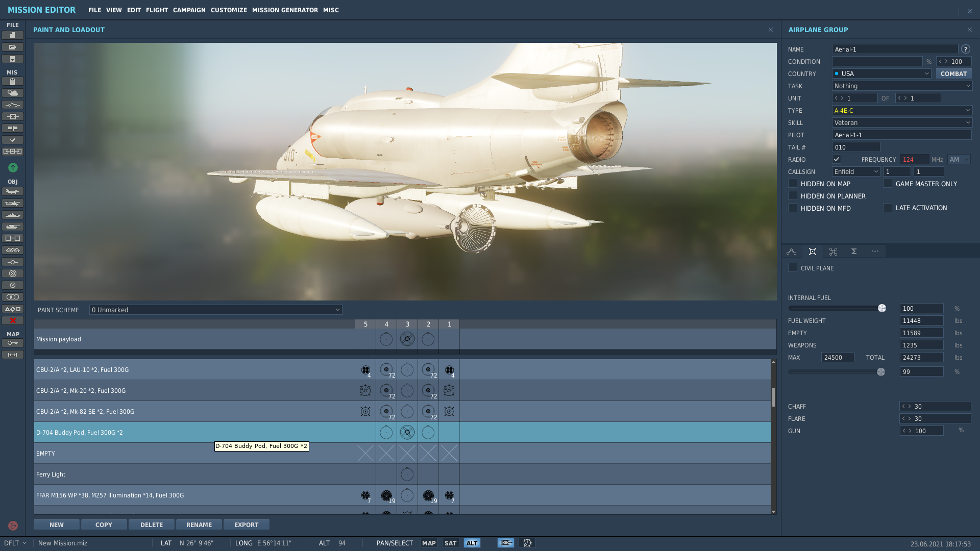
Task: Click the green upload arrow in the sidebar
Action: click(13, 167)
